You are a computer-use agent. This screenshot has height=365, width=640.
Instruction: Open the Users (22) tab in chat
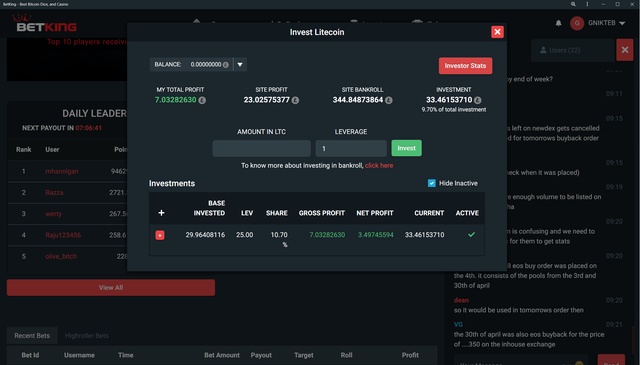click(573, 50)
